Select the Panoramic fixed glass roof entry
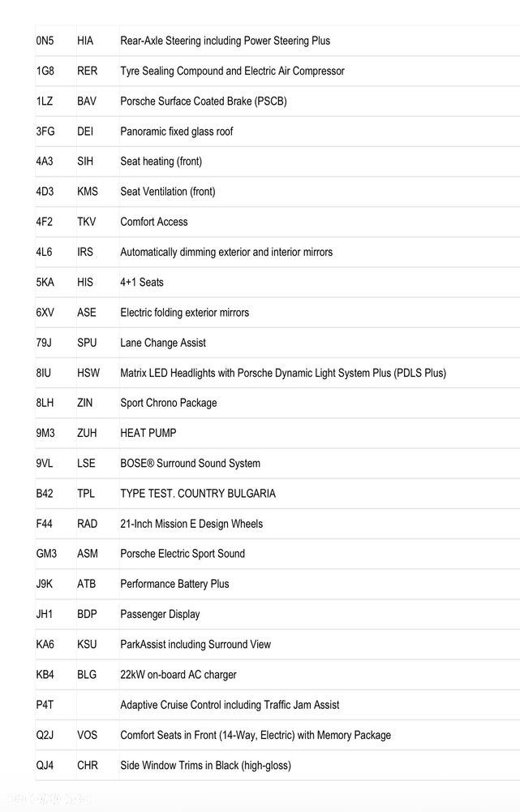Image resolution: width=520 pixels, height=812 pixels. [x=176, y=132]
